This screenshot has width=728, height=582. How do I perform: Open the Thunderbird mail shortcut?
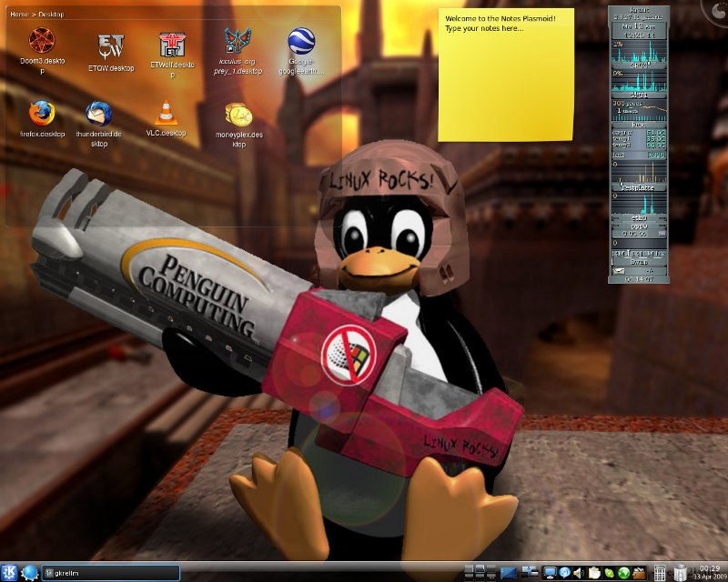pyautogui.click(x=98, y=113)
